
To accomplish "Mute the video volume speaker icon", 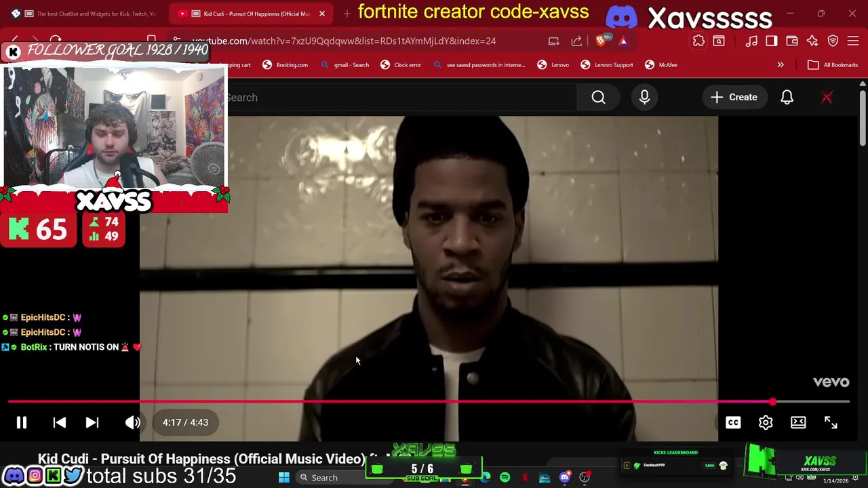I will [133, 422].
